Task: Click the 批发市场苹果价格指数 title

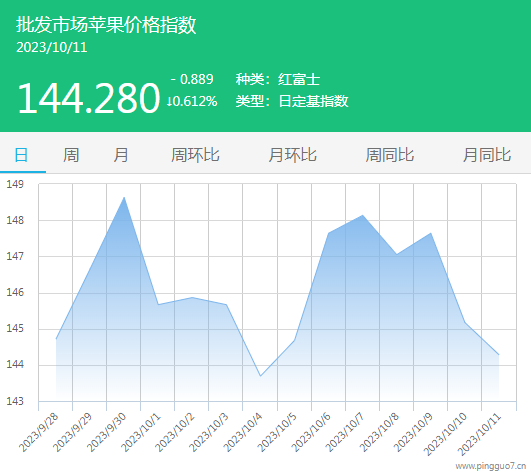Action: pyautogui.click(x=106, y=25)
